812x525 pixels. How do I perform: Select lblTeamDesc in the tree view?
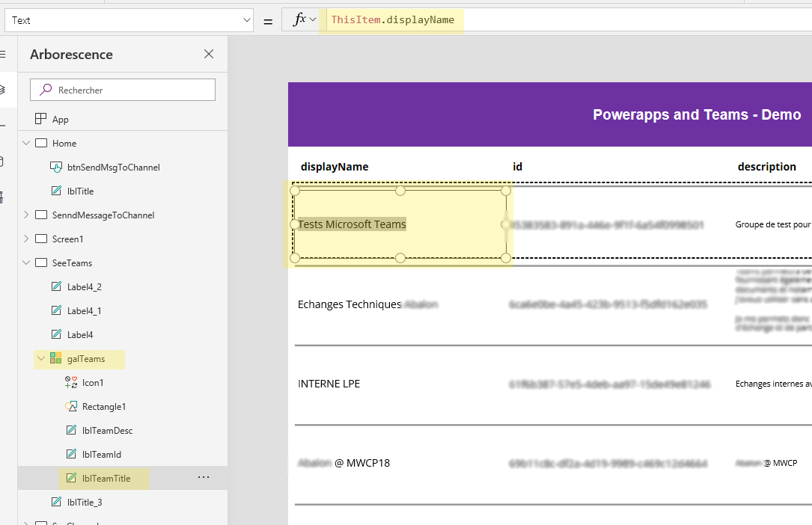pyautogui.click(x=107, y=430)
